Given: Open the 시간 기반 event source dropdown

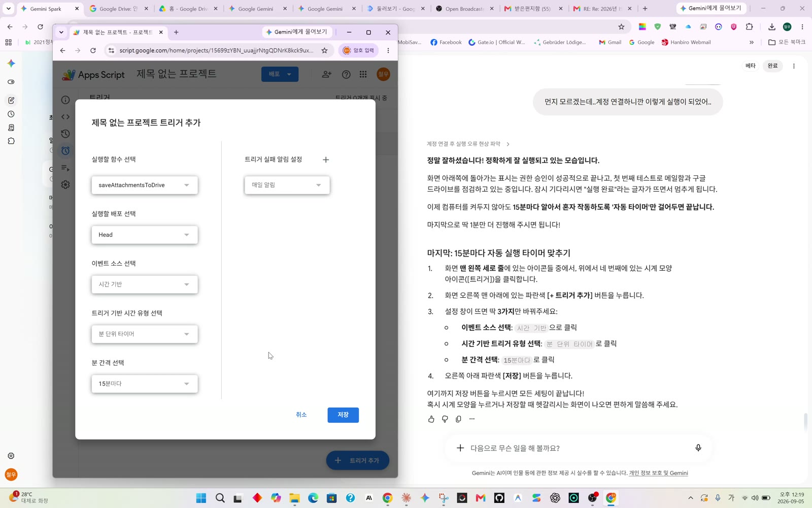Looking at the screenshot, I should pyautogui.click(x=145, y=284).
